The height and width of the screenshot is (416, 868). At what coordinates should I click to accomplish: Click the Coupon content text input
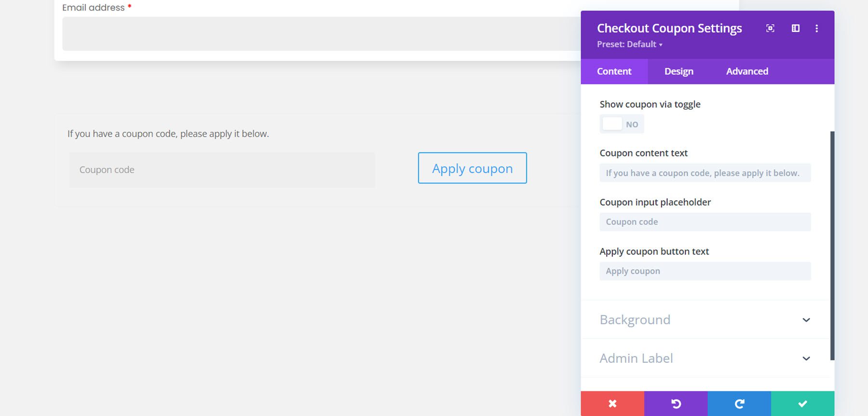click(x=705, y=173)
